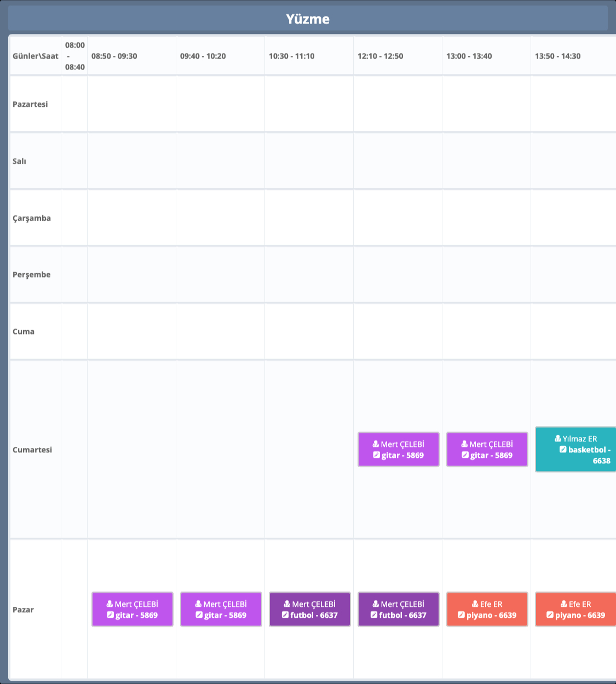The width and height of the screenshot is (616, 684).
Task: Click empty Salı cell under 13:00 - 13:40
Action: [486, 161]
